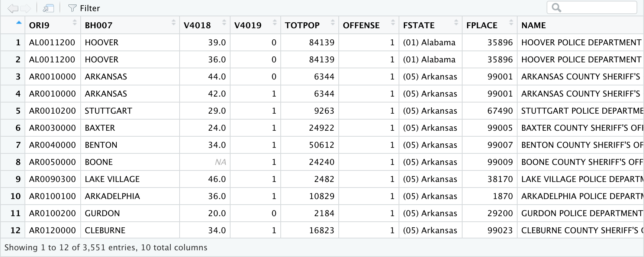Select the NAME column header

tap(534, 25)
